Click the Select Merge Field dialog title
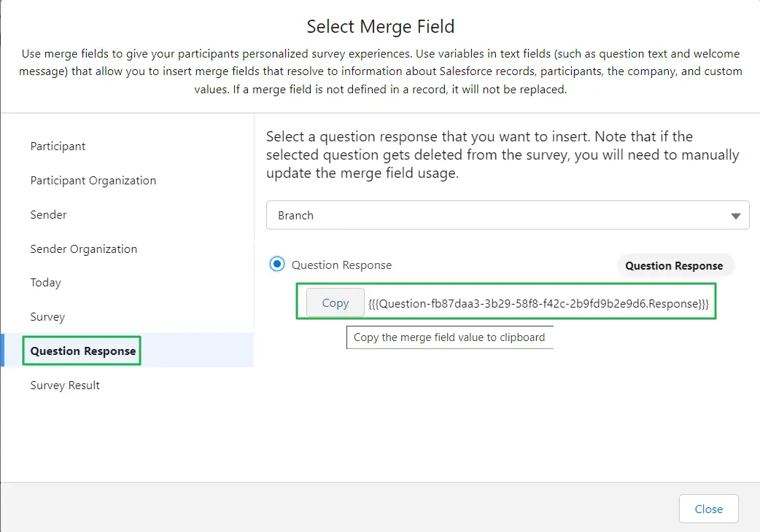The image size is (760, 532). point(380,26)
